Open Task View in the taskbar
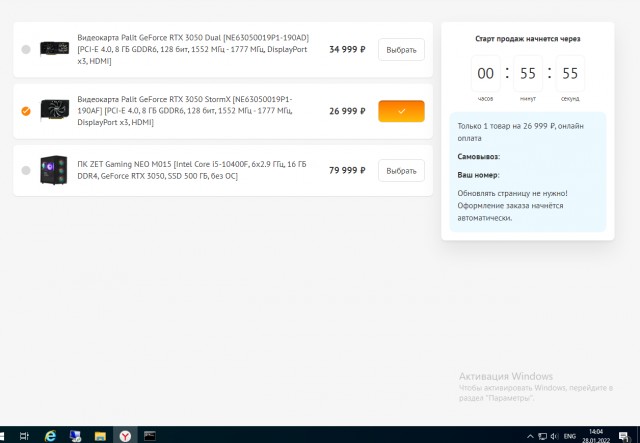This screenshot has height=443, width=640. click(x=24, y=436)
